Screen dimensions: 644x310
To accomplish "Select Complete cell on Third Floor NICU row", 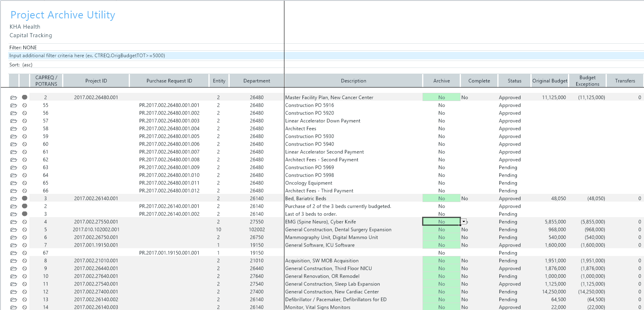I will [x=479, y=268].
